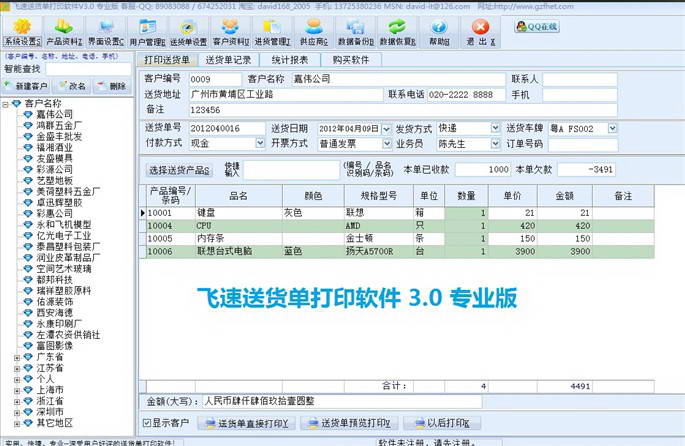Select customer 富图影像 in tree

coord(55,346)
